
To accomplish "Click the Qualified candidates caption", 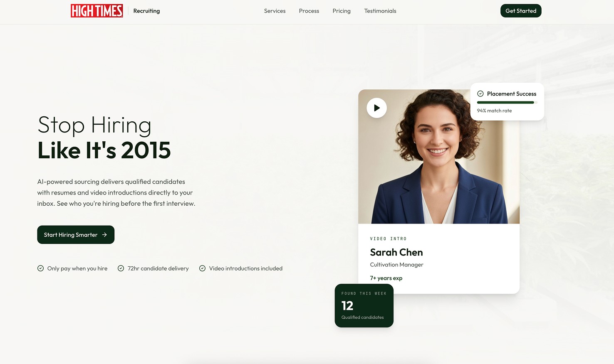I will (x=363, y=317).
